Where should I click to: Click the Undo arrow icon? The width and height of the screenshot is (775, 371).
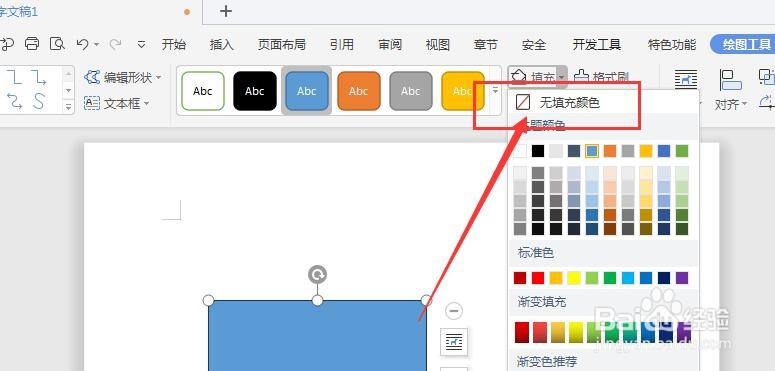83,44
